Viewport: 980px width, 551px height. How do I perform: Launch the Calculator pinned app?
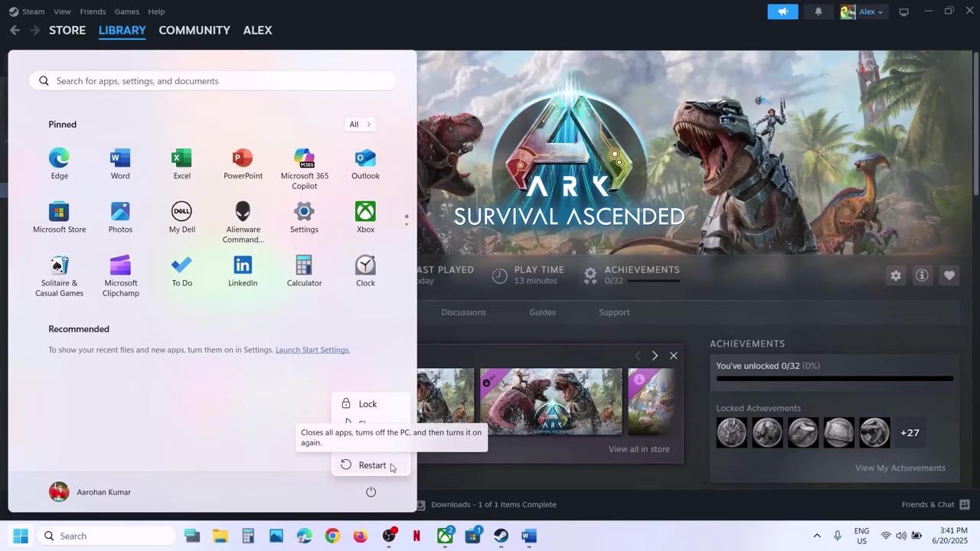pos(304,271)
